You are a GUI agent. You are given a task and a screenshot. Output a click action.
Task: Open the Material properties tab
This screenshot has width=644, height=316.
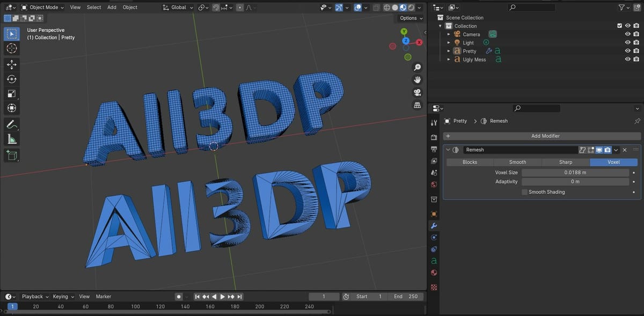tap(434, 273)
